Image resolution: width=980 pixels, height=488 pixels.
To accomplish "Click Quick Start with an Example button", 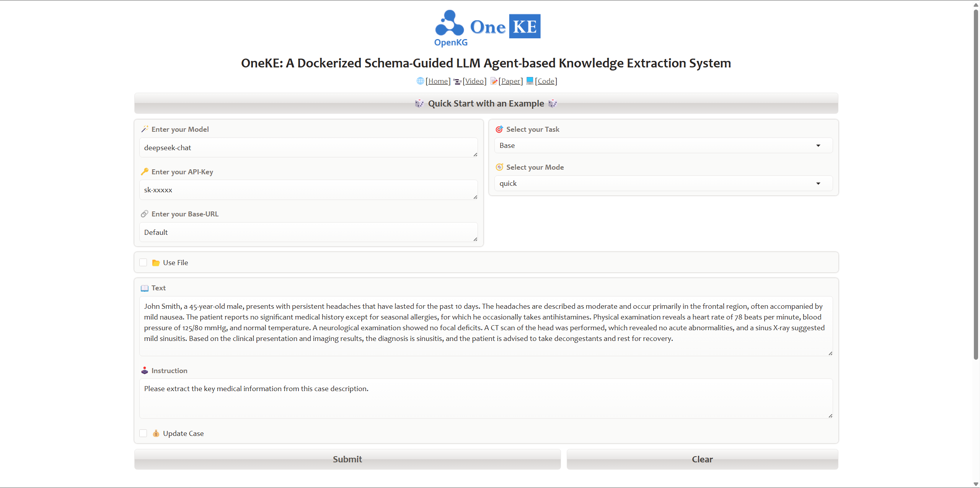I will pyautogui.click(x=486, y=103).
